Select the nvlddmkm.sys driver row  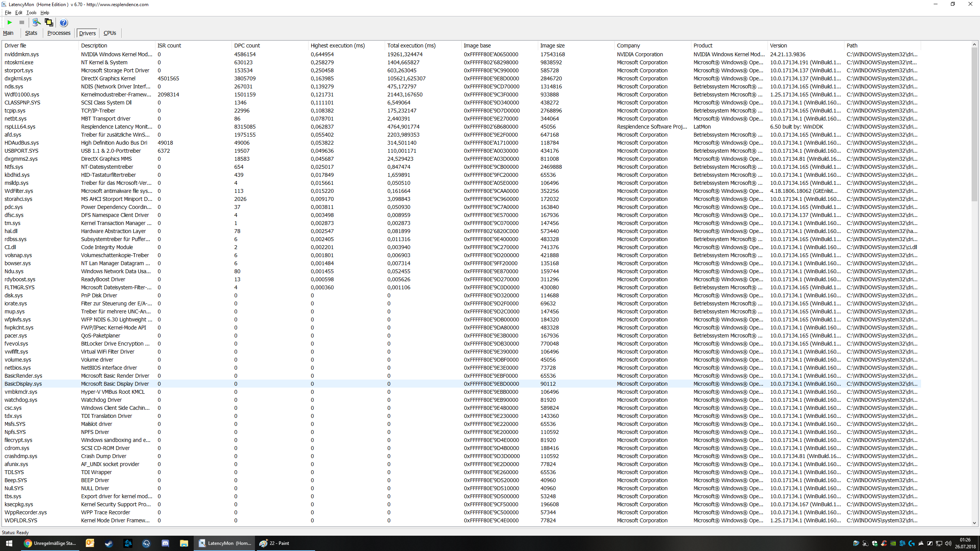22,54
